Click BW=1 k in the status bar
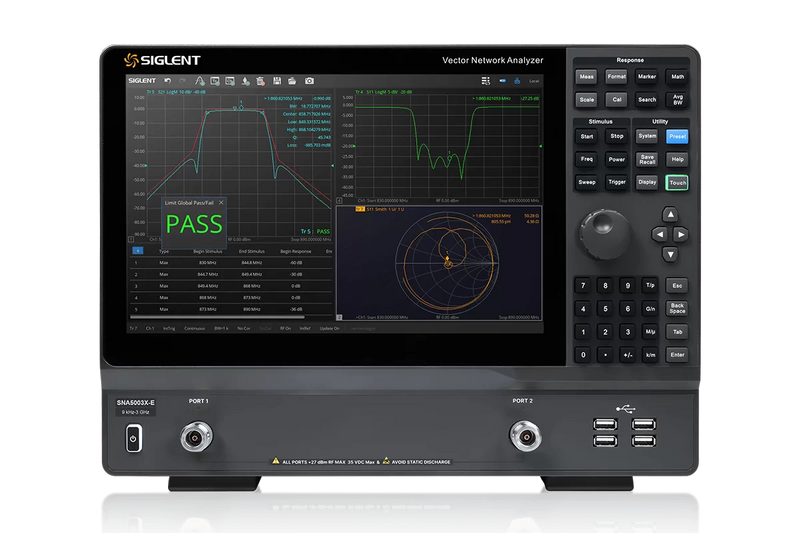800x533 pixels. pos(221,328)
